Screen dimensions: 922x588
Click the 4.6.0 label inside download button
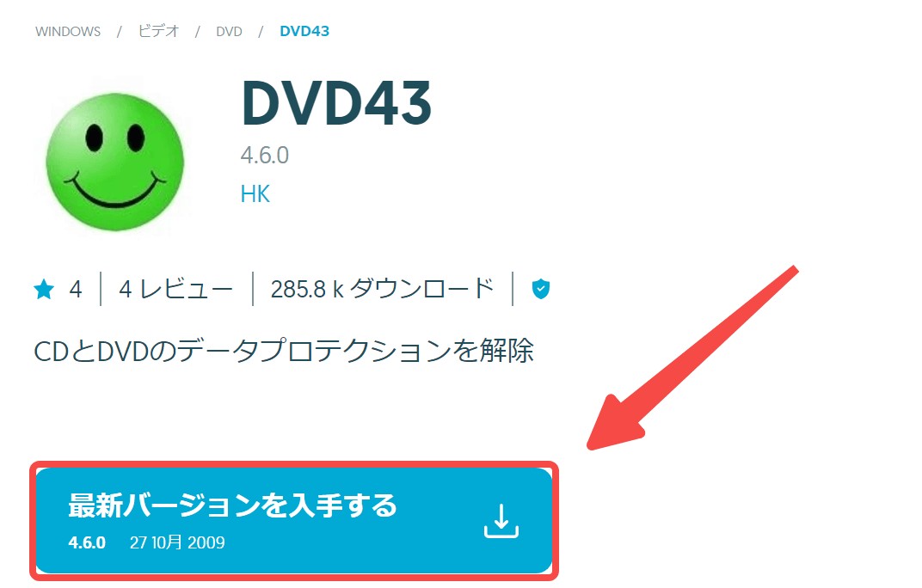87,542
